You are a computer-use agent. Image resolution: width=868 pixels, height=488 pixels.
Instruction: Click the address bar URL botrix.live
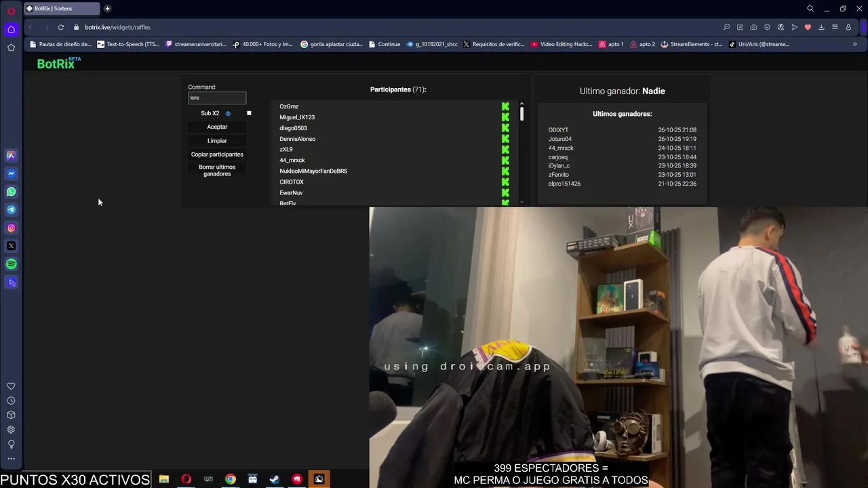117,27
